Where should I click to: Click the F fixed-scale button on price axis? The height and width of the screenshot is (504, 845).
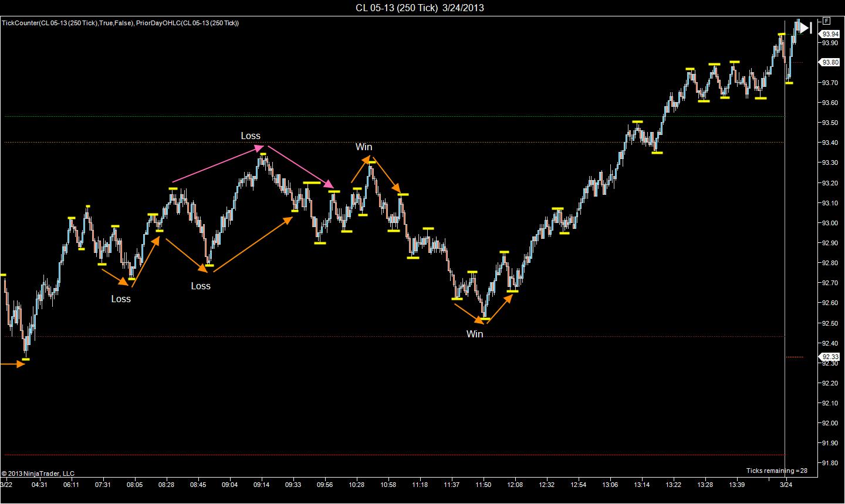(826, 19)
